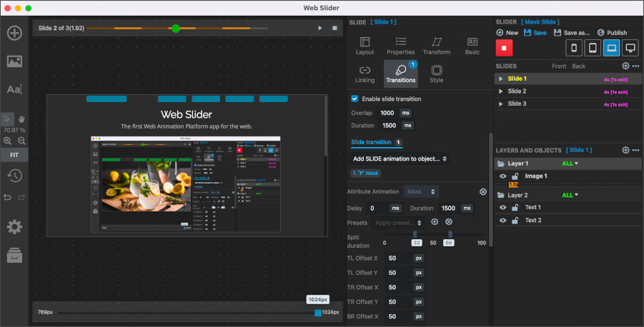The image size is (644, 327).
Task: Click the split duration handle at 33
Action: point(415,234)
